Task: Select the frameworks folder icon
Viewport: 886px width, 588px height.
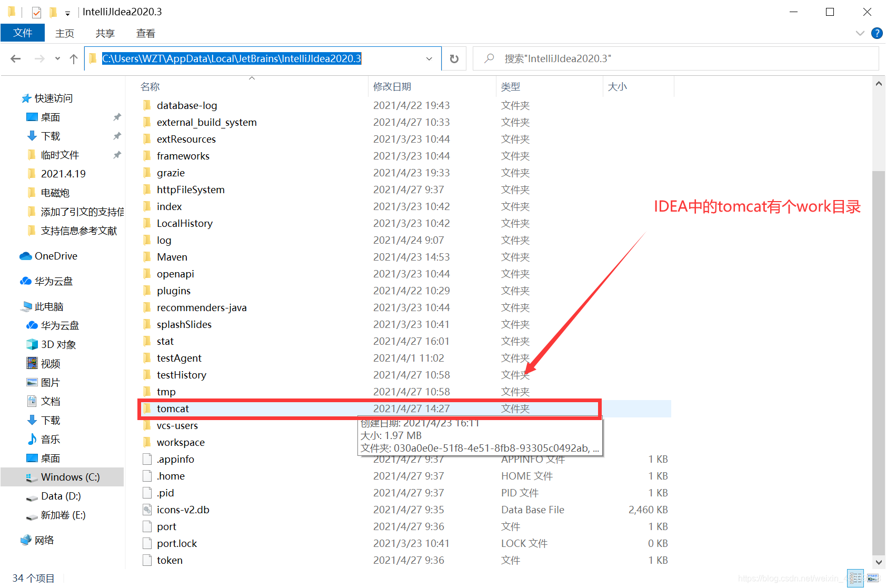Action: pyautogui.click(x=147, y=156)
